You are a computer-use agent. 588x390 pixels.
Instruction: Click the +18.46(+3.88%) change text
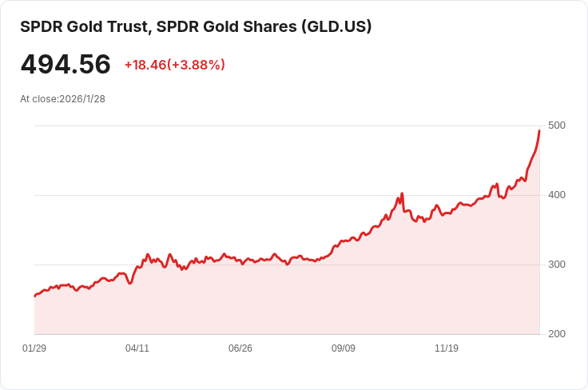click(x=175, y=65)
